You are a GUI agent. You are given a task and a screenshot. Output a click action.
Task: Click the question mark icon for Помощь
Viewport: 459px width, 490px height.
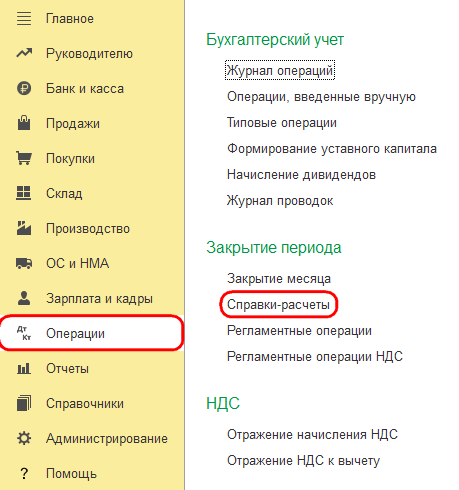24,473
